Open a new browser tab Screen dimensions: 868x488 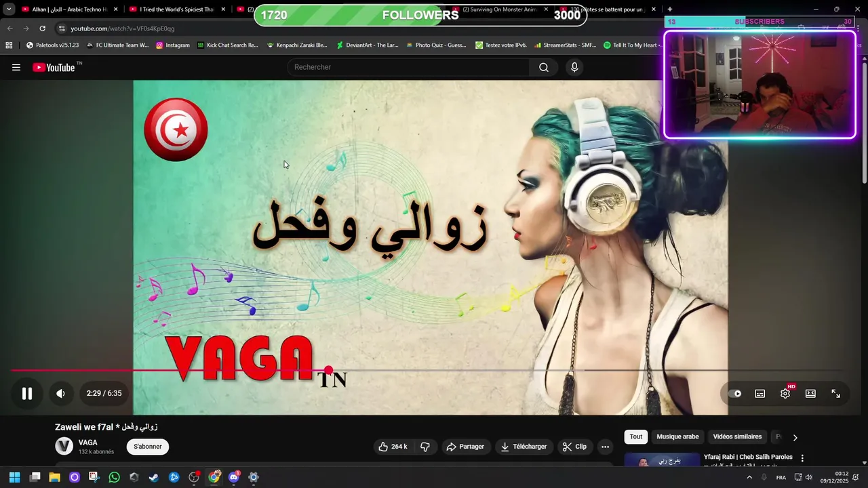point(669,9)
